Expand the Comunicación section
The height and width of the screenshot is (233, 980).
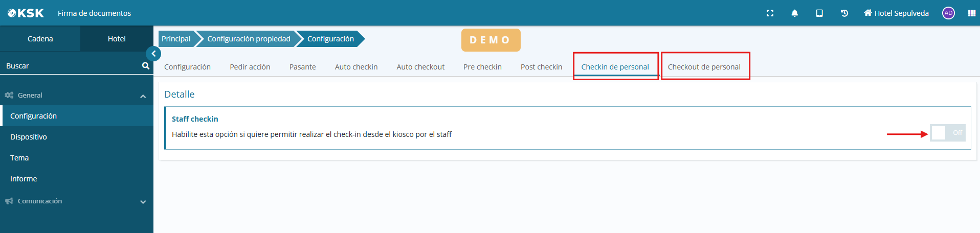click(x=143, y=202)
